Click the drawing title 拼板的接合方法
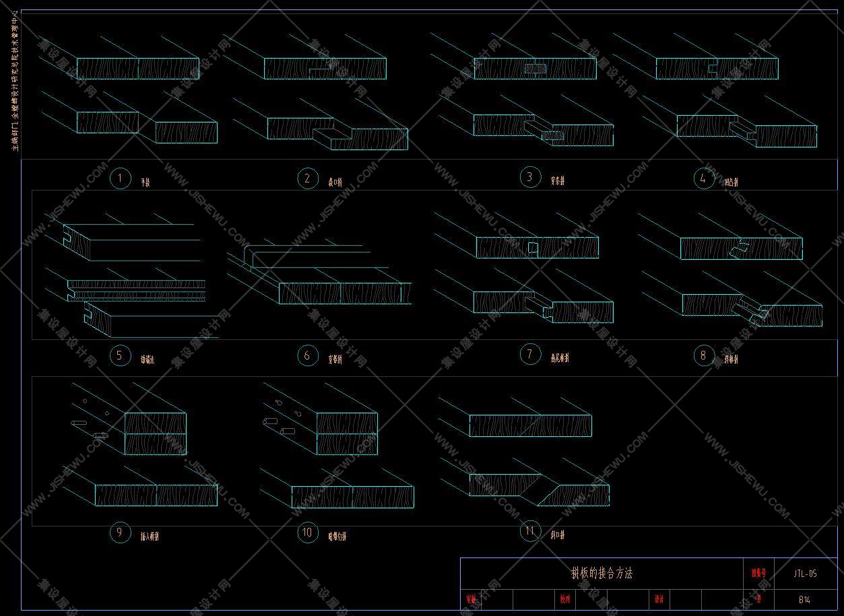The width and height of the screenshot is (844, 616). (602, 574)
